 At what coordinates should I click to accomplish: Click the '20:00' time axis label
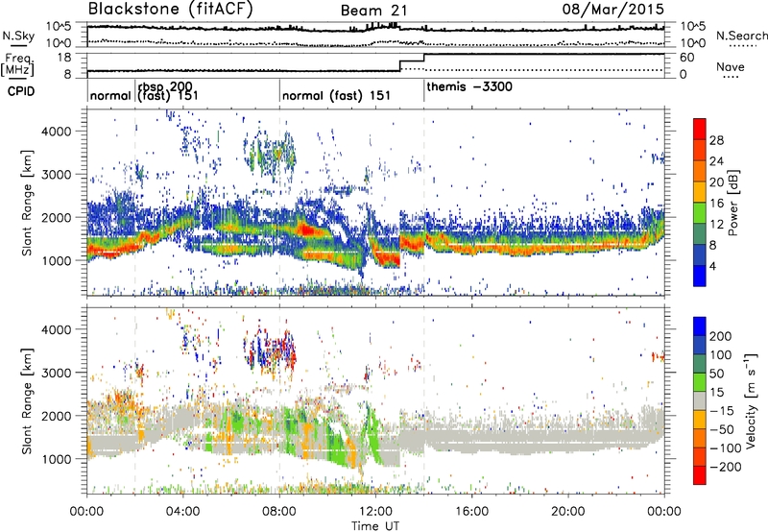point(567,511)
